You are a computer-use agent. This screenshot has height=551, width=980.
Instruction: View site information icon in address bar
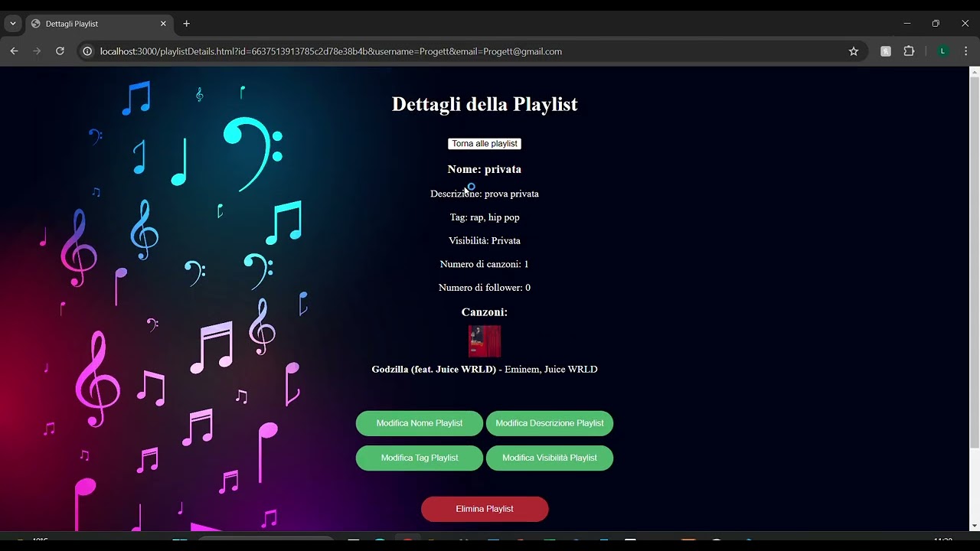[x=87, y=51]
